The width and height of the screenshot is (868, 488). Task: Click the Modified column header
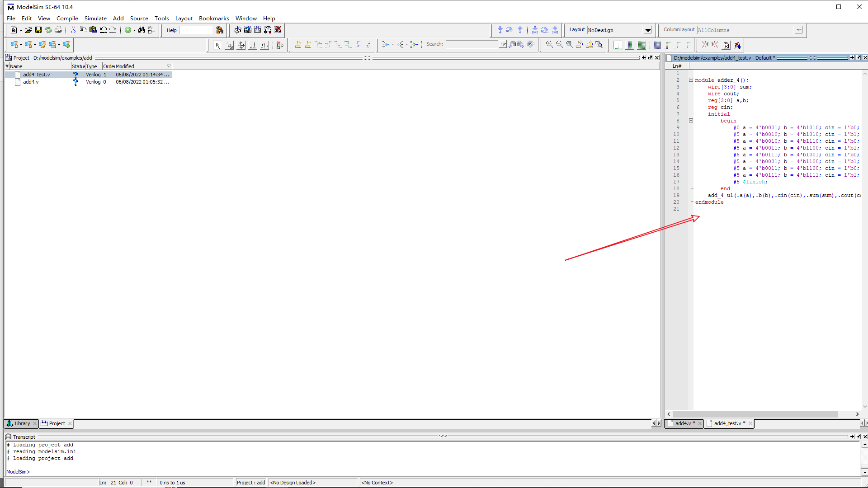(143, 66)
